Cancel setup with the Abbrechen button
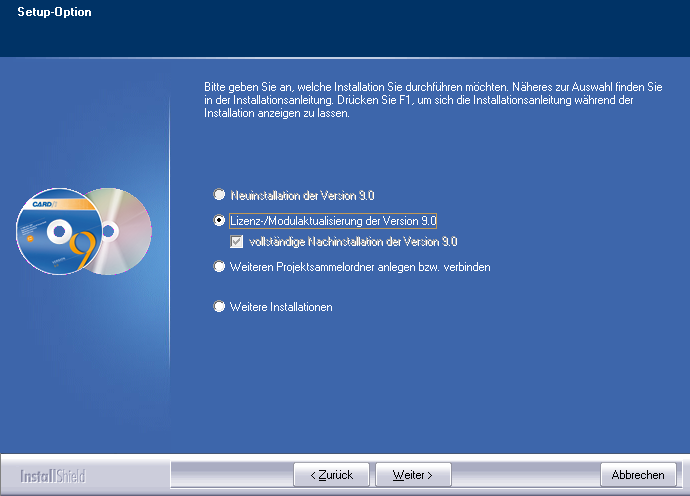The image size is (690, 496). click(x=637, y=474)
